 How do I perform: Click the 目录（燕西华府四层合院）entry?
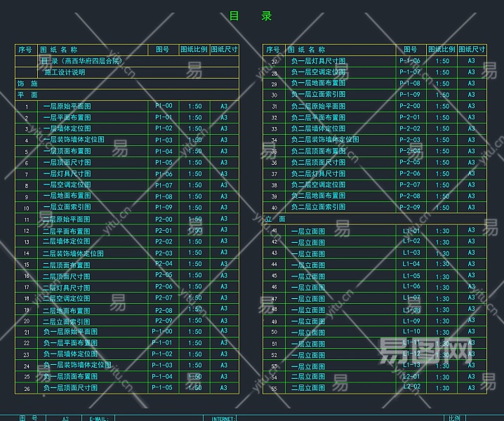[81, 61]
